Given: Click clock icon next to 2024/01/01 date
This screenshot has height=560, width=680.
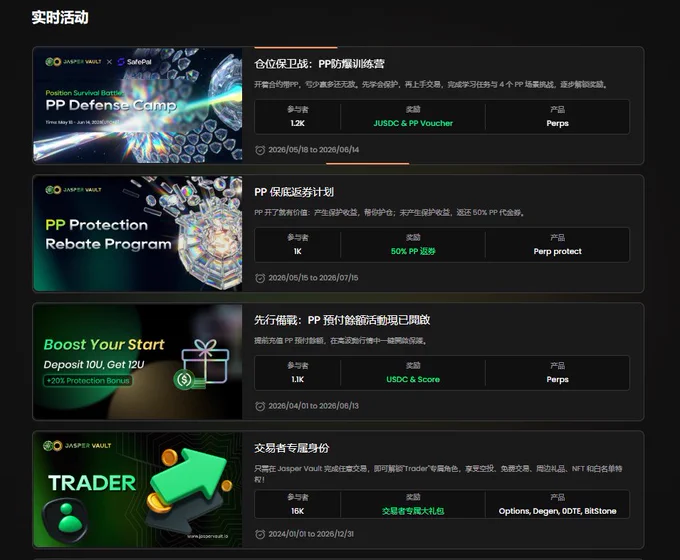Looking at the screenshot, I should pos(260,534).
